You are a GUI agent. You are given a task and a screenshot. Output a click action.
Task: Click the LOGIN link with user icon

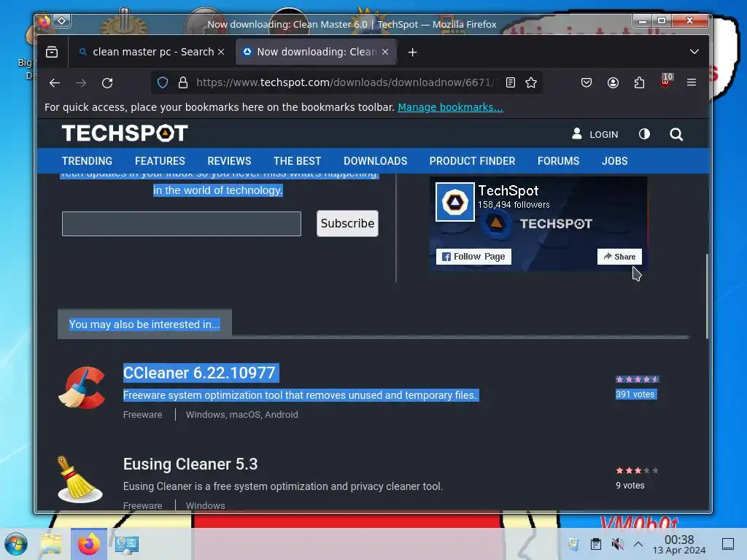point(595,134)
